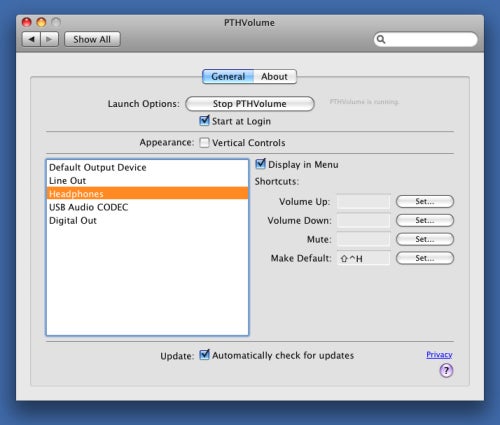The height and width of the screenshot is (425, 500).
Task: Select Digital Out in the device list
Action: [147, 220]
